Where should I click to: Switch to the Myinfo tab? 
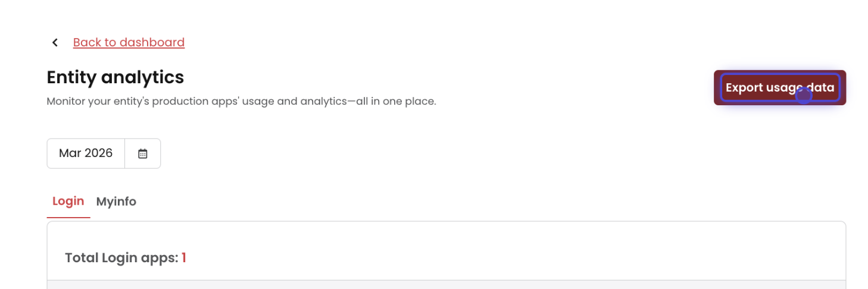coord(116,202)
